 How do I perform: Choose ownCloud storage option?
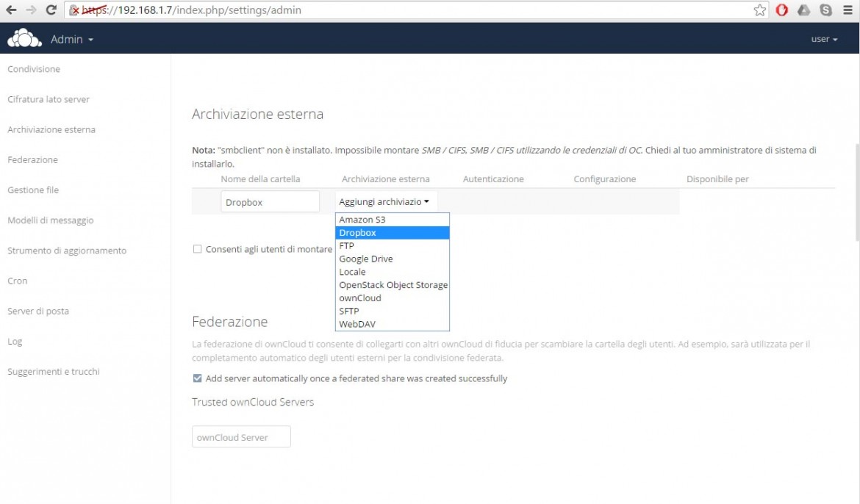(x=393, y=298)
